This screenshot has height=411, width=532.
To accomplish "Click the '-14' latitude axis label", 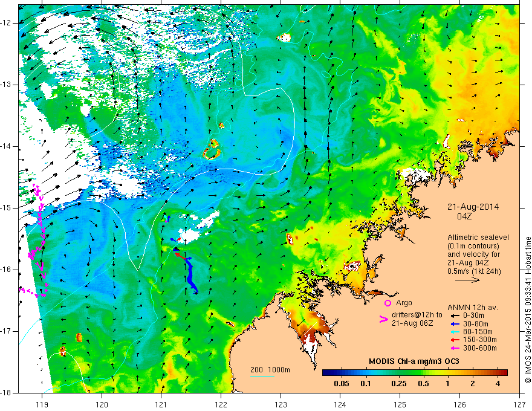I will pyautogui.click(x=7, y=146).
